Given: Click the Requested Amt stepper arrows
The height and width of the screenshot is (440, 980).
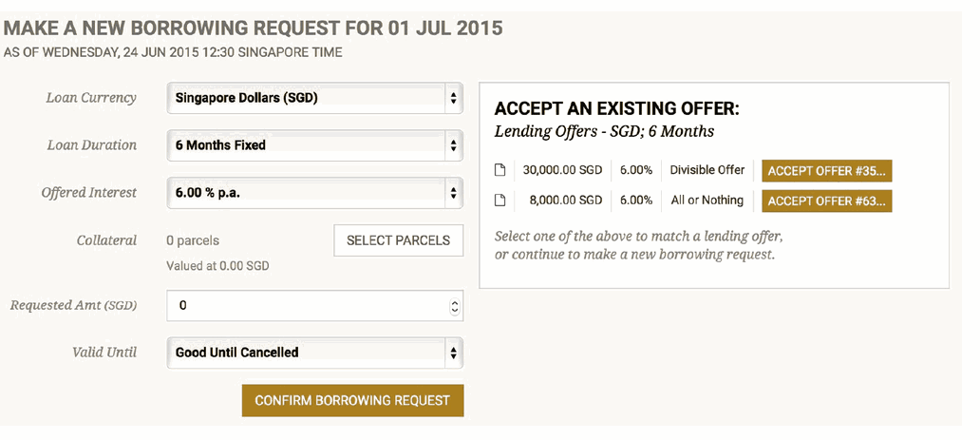Looking at the screenshot, I should (454, 306).
